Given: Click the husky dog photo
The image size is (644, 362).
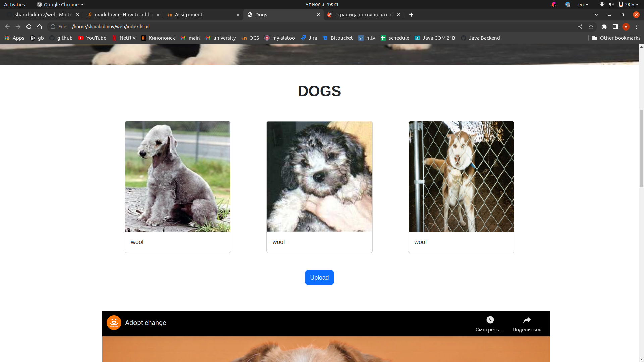Looking at the screenshot, I should (461, 176).
